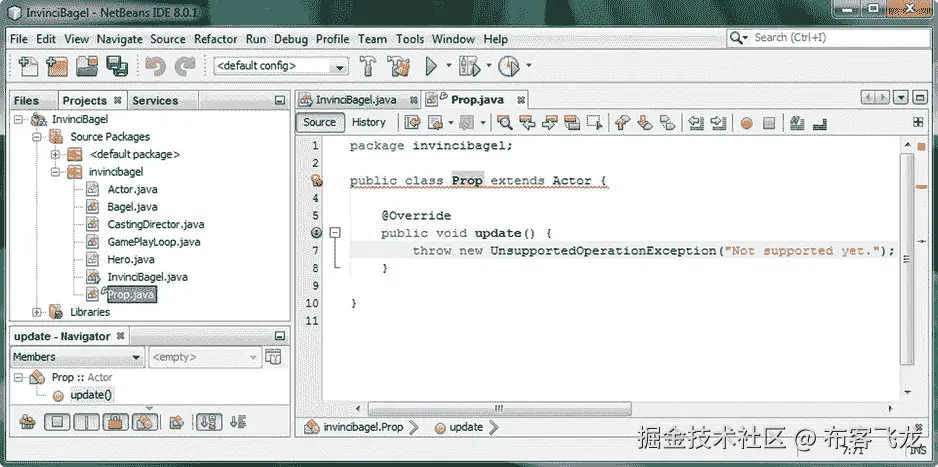Toggle Show Non-Public Members lock filter
The image size is (938, 467).
click(115, 422)
